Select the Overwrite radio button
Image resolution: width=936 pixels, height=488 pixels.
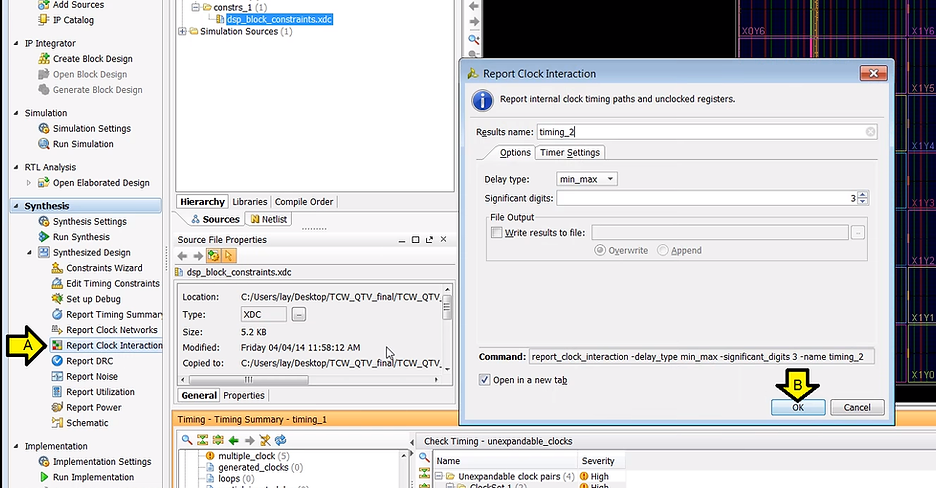[600, 251]
